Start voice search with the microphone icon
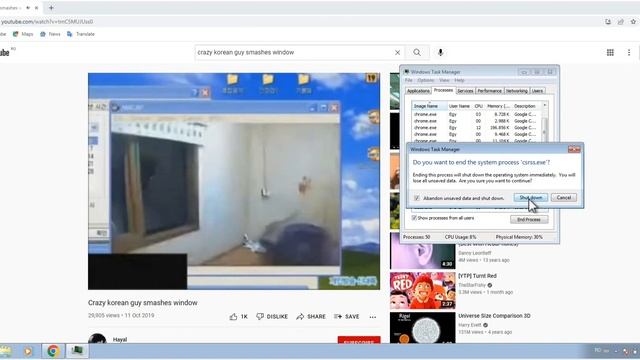 (440, 52)
